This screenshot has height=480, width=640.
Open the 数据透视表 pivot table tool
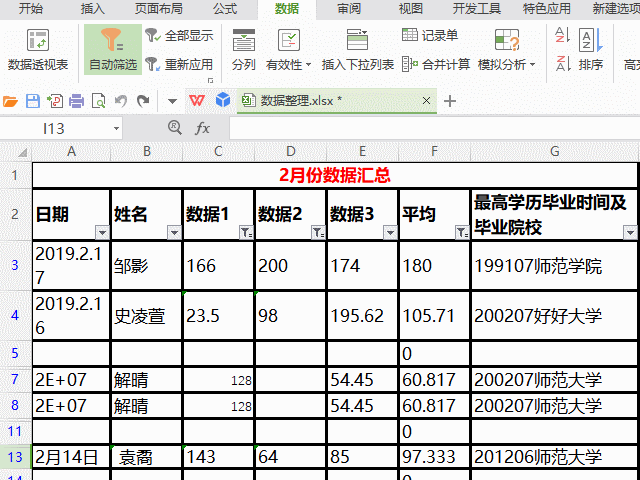coord(38,50)
